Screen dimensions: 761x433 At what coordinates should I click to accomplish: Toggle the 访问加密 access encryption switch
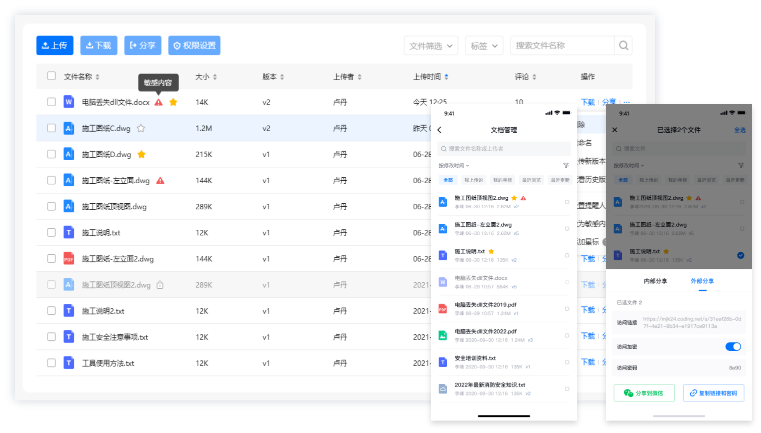click(x=733, y=347)
